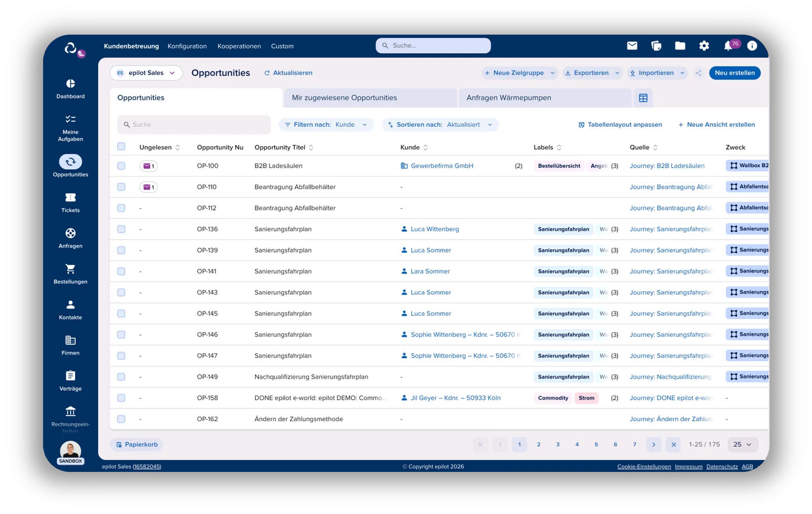Open the Kundenbetreuung top menu
The width and height of the screenshot is (812, 514).
coord(131,46)
